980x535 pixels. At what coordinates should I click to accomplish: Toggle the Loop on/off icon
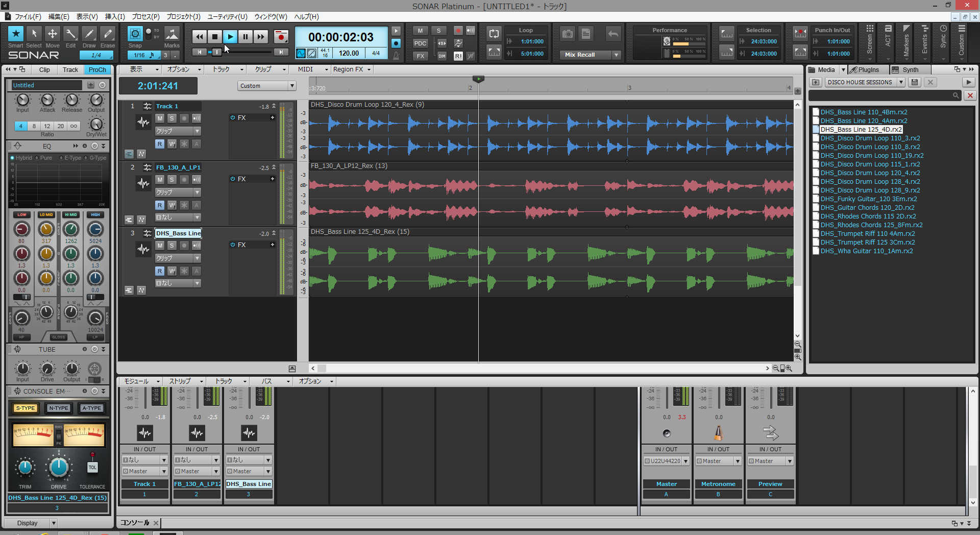pyautogui.click(x=494, y=34)
